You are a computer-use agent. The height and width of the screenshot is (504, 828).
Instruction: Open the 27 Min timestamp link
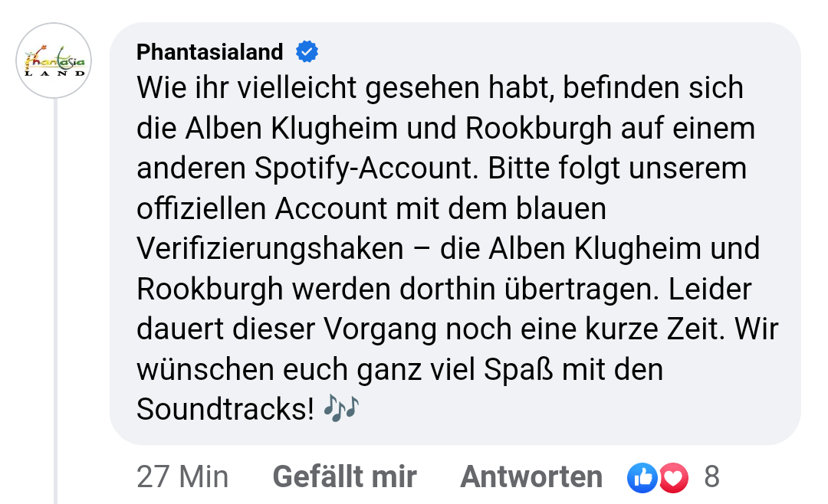pos(182,476)
